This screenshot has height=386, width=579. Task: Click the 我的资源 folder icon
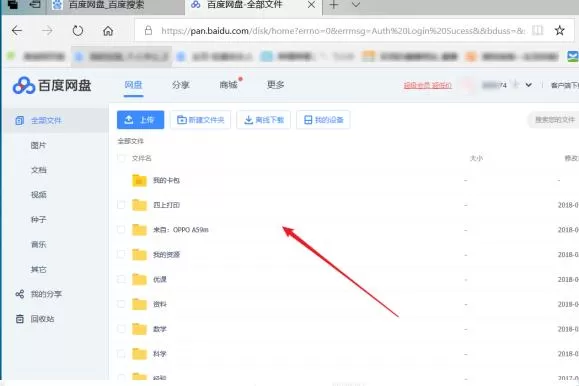point(139,254)
